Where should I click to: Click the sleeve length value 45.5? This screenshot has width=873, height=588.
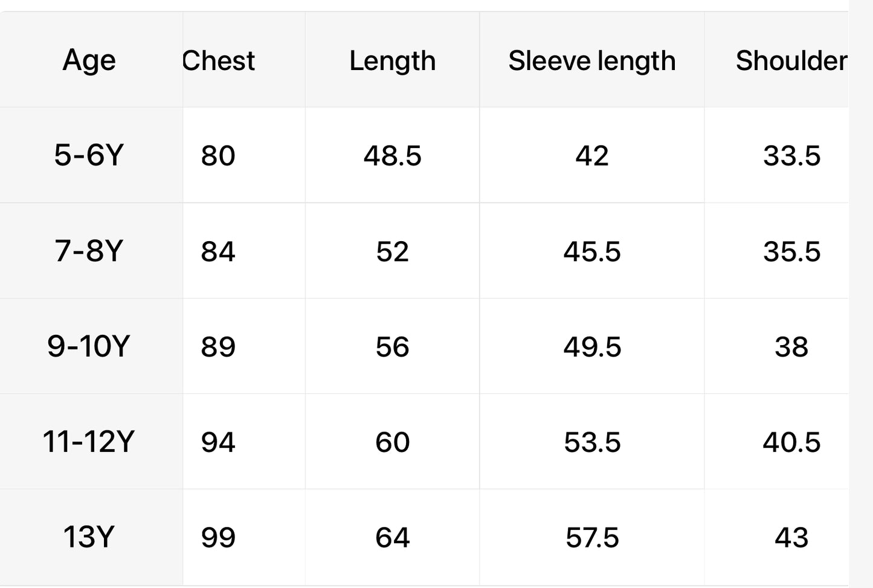click(x=591, y=251)
